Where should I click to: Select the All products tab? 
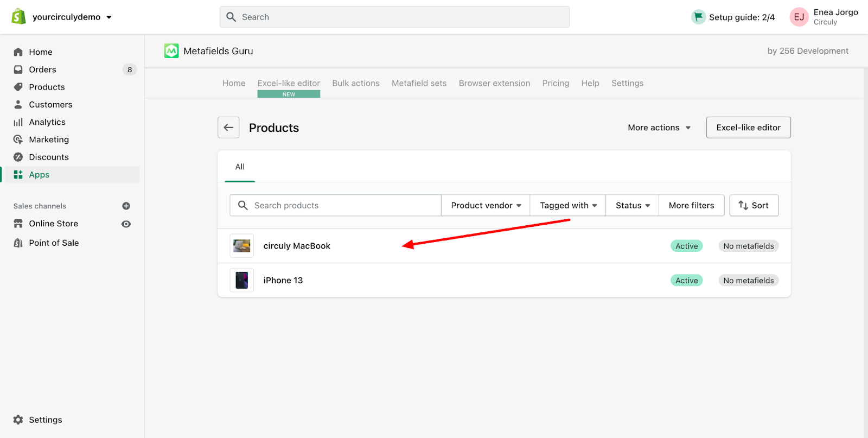click(x=240, y=167)
